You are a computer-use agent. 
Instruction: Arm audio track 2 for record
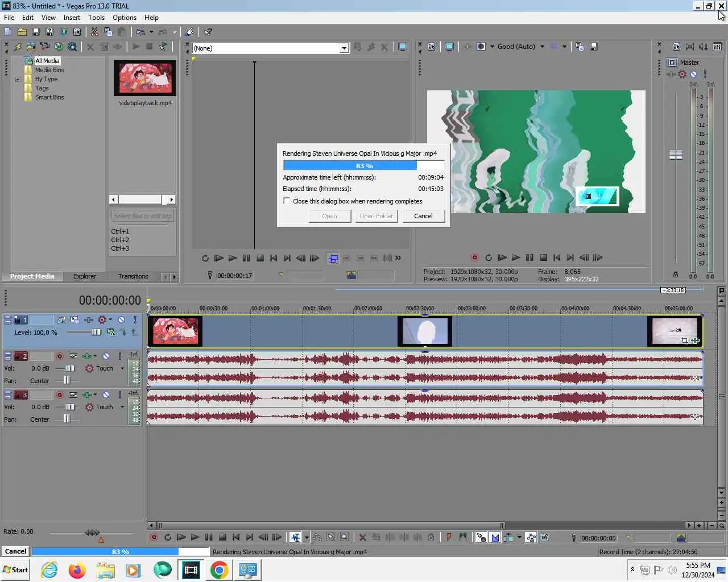[x=59, y=356]
